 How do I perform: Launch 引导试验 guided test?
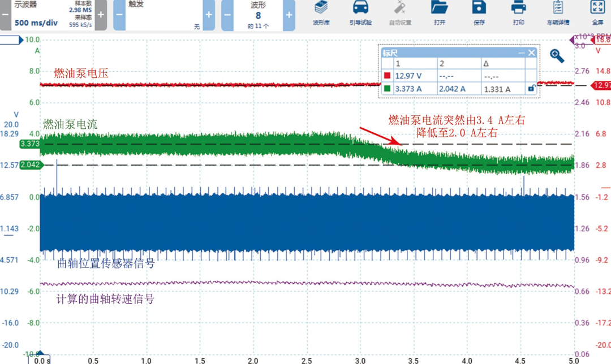pyautogui.click(x=362, y=14)
